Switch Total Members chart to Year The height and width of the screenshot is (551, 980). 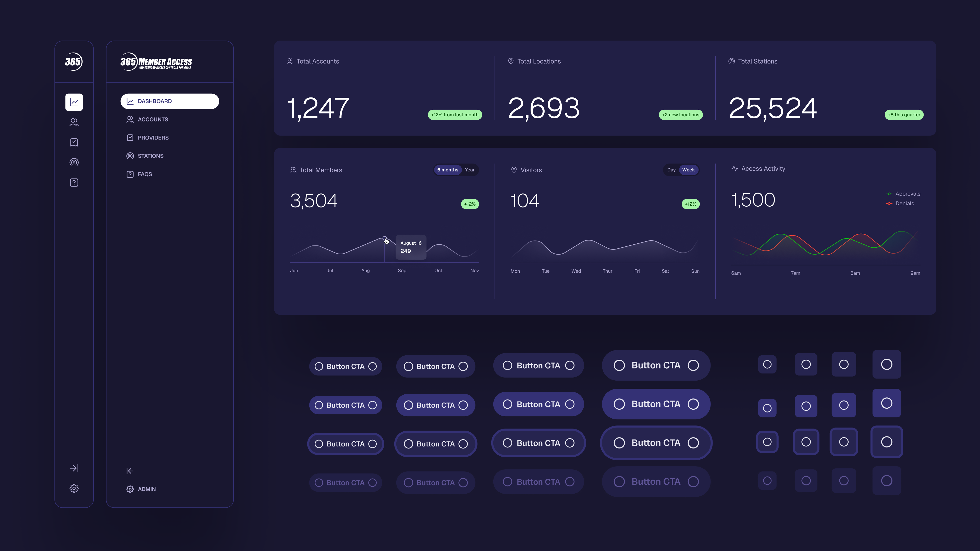tap(470, 170)
